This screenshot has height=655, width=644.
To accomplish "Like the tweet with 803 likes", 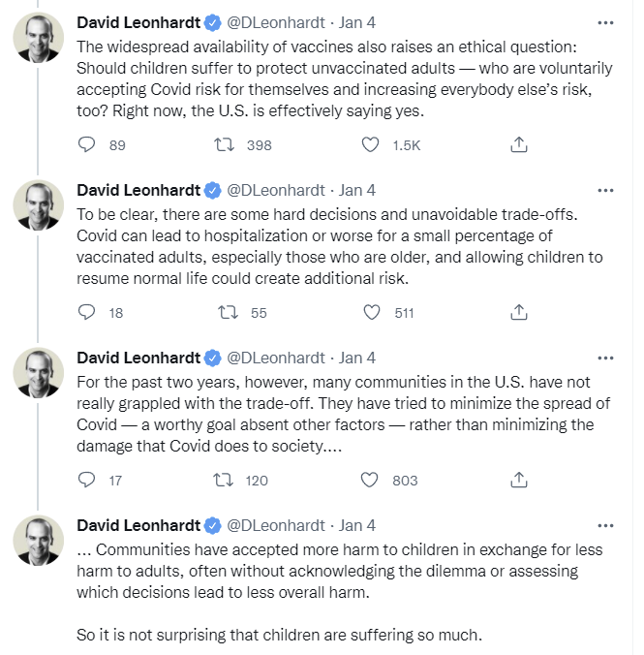I will point(369,480).
